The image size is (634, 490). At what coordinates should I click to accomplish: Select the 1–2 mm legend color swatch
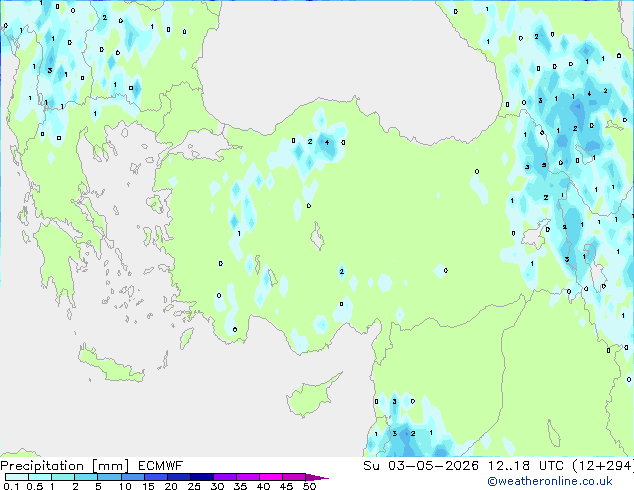tap(63, 477)
